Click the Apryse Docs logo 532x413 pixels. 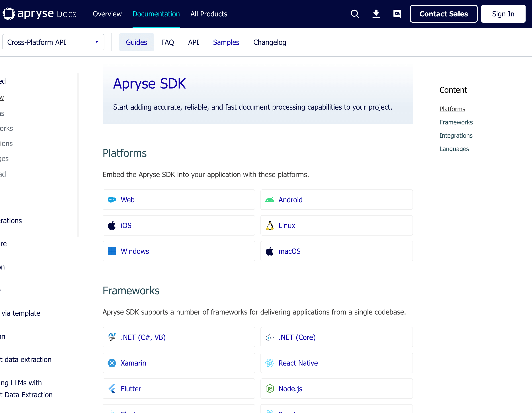(39, 14)
